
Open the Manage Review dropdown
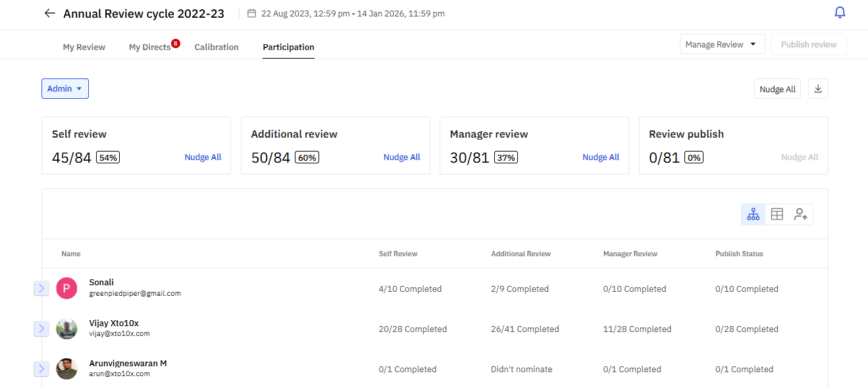721,45
